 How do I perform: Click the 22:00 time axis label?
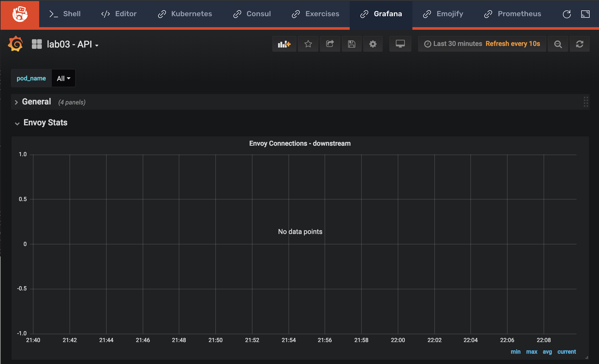tap(398, 340)
